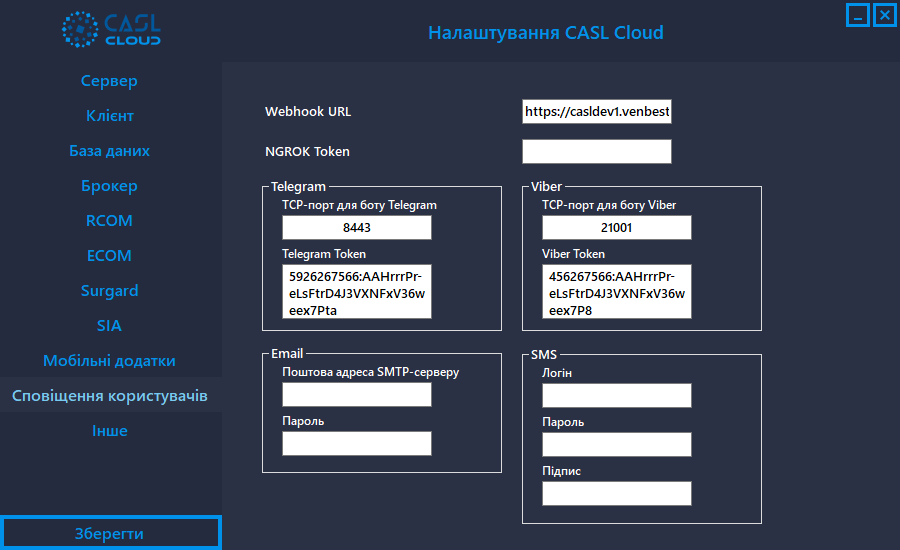Click the 'Підпис' label
Image resolution: width=900 pixels, height=550 pixels.
561,471
